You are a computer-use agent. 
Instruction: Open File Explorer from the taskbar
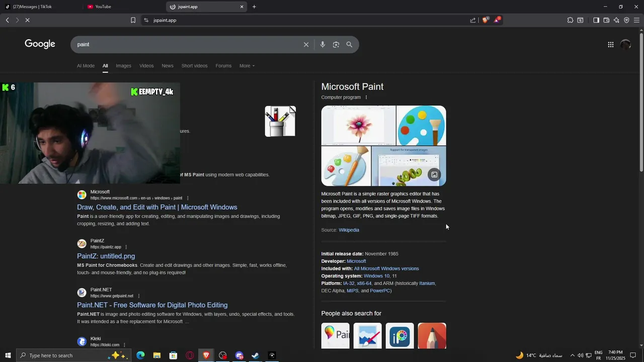(x=157, y=355)
